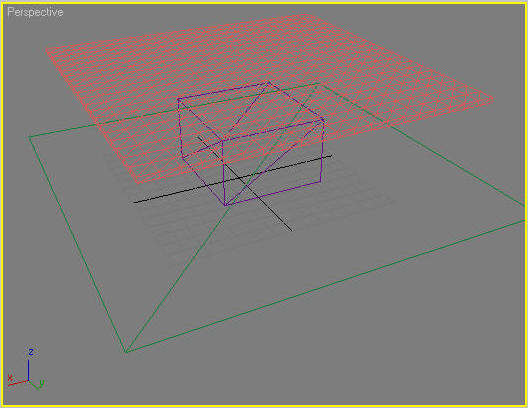Click the purple box's right vertical edge
Viewport: 528px width, 408px height.
(322, 151)
